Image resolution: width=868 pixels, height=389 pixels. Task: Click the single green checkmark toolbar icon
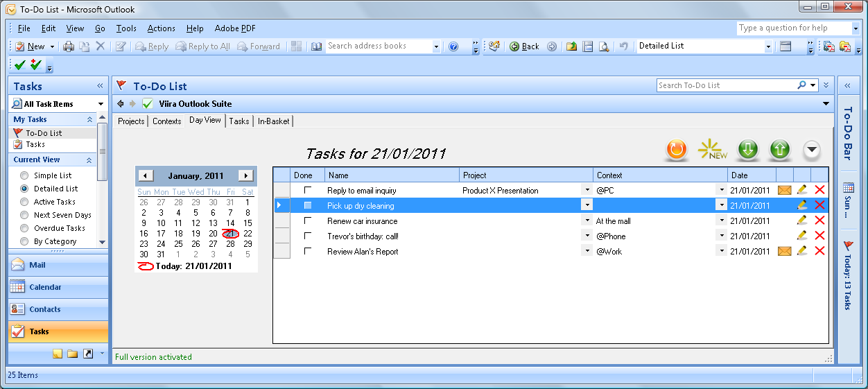20,64
